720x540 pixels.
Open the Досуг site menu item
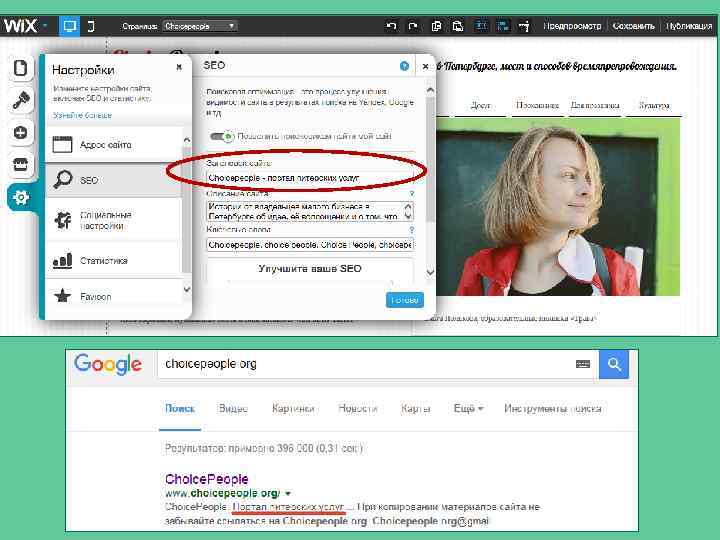tap(481, 106)
